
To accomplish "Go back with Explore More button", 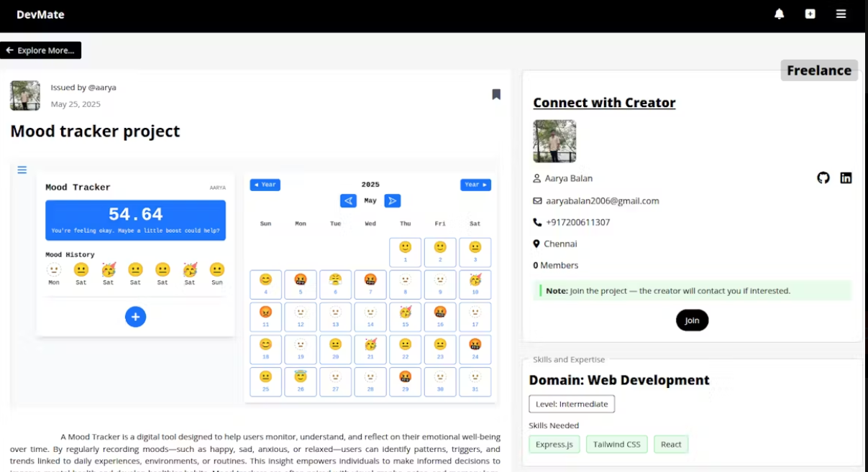I will 40,50.
